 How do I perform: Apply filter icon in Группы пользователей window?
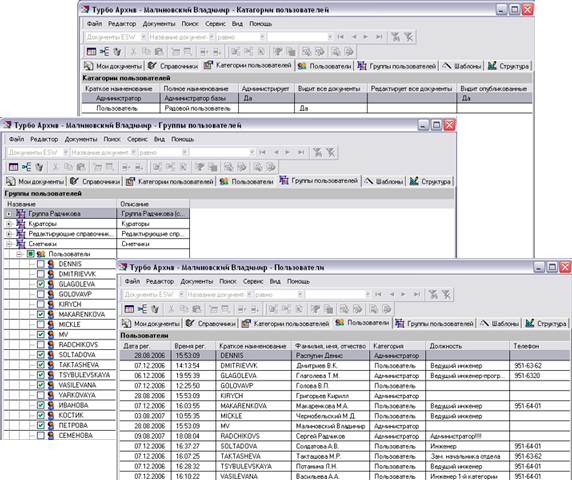pos(318,152)
